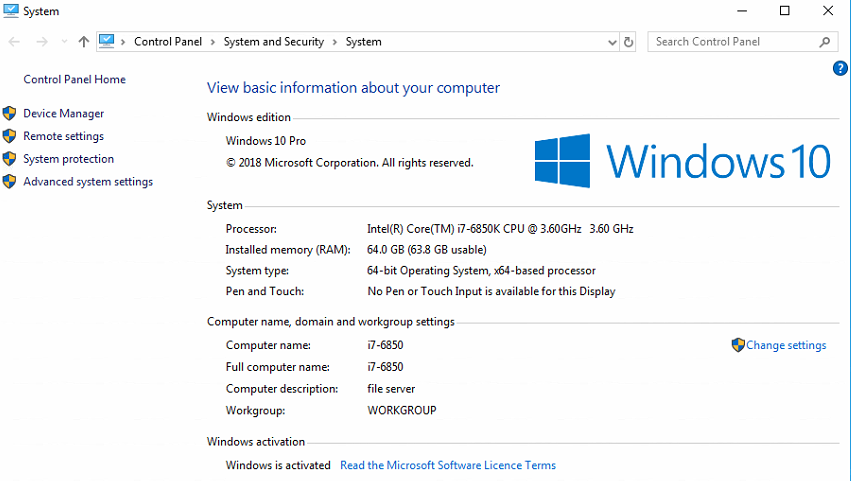Click shield icon beside Device Manager
Screen dimensions: 851x481
click(9, 113)
